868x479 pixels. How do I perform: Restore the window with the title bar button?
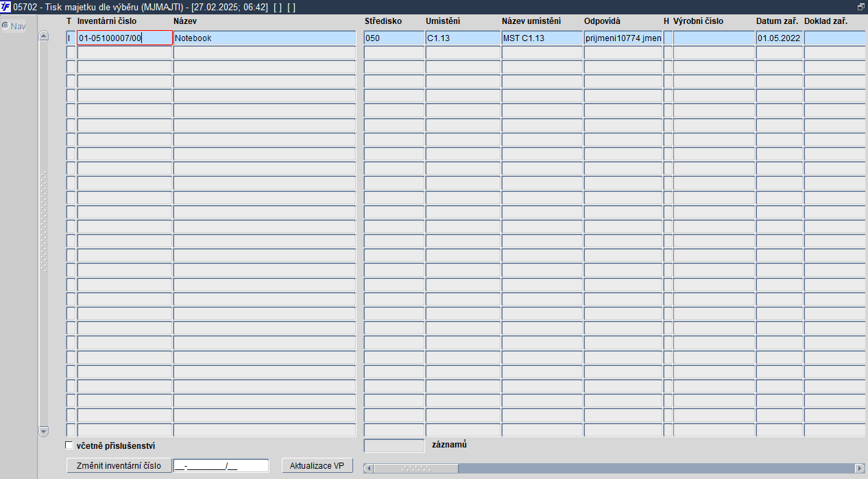tap(860, 7)
